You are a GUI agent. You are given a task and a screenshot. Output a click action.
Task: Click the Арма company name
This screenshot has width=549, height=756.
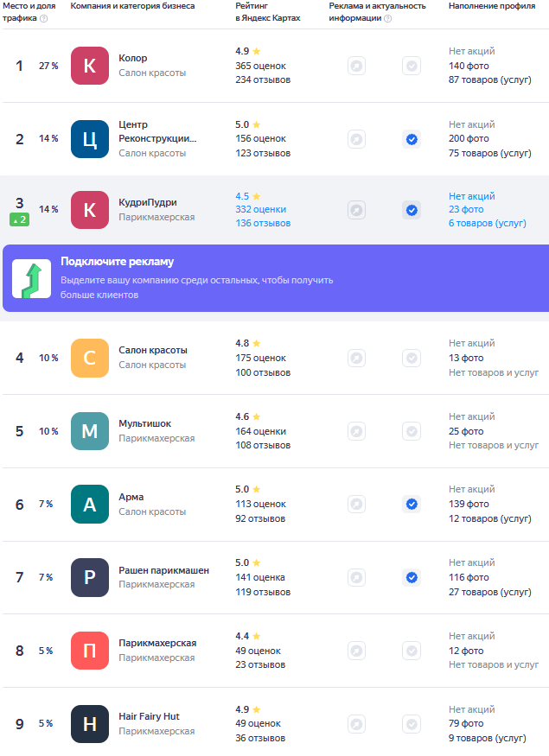(131, 497)
